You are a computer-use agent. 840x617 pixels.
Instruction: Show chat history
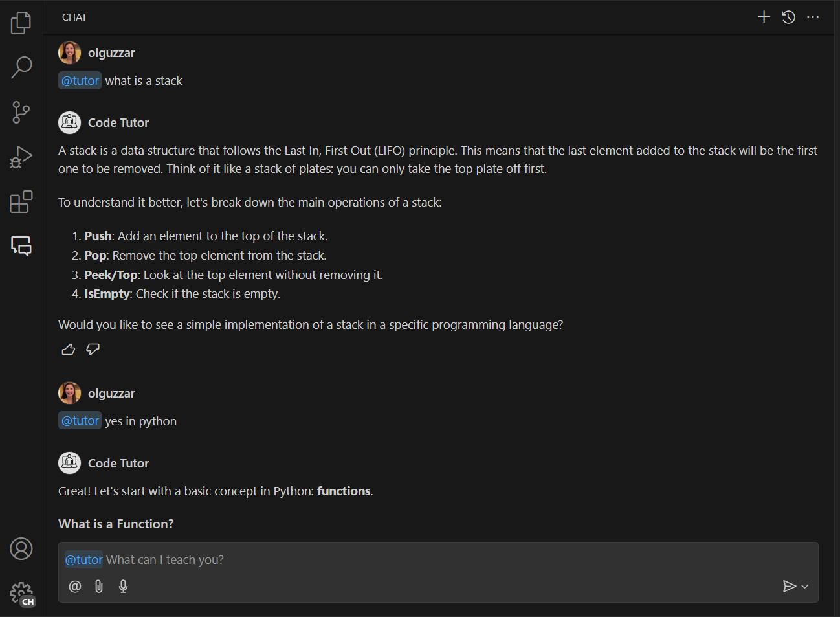788,17
